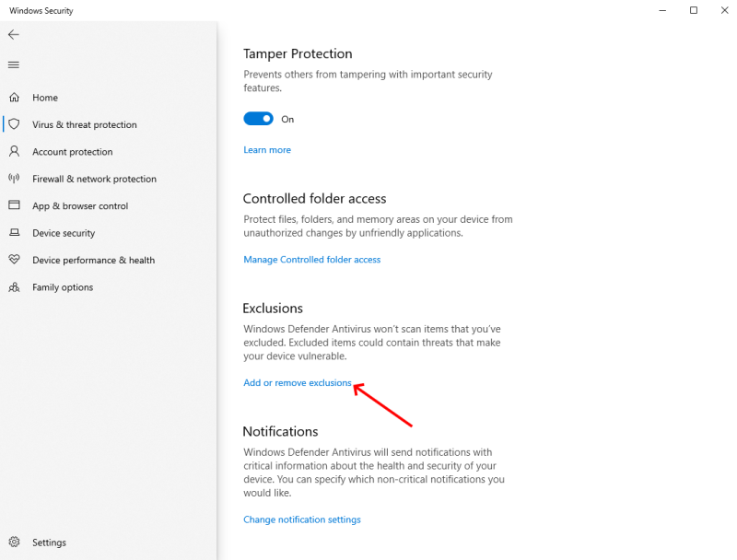The width and height of the screenshot is (737, 560).
Task: Go to Home in the sidebar
Action: [45, 98]
